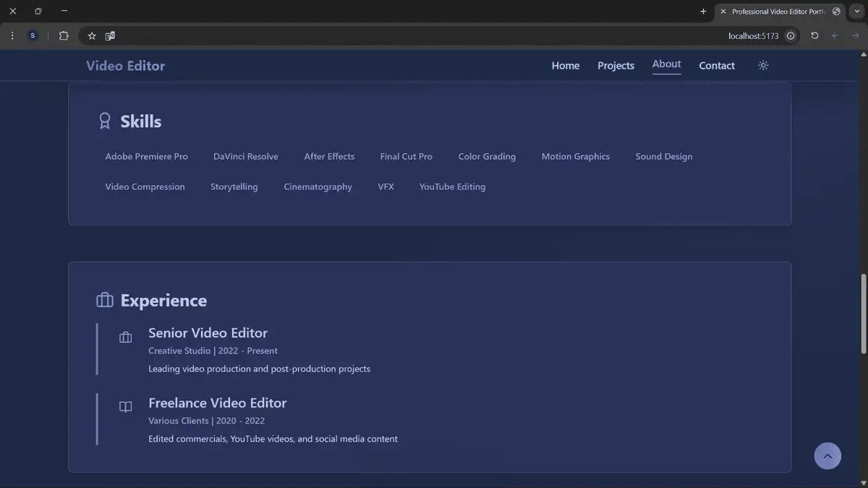Expand the tab search dropdown chevron
This screenshot has height=488, width=868.
pyautogui.click(x=857, y=12)
